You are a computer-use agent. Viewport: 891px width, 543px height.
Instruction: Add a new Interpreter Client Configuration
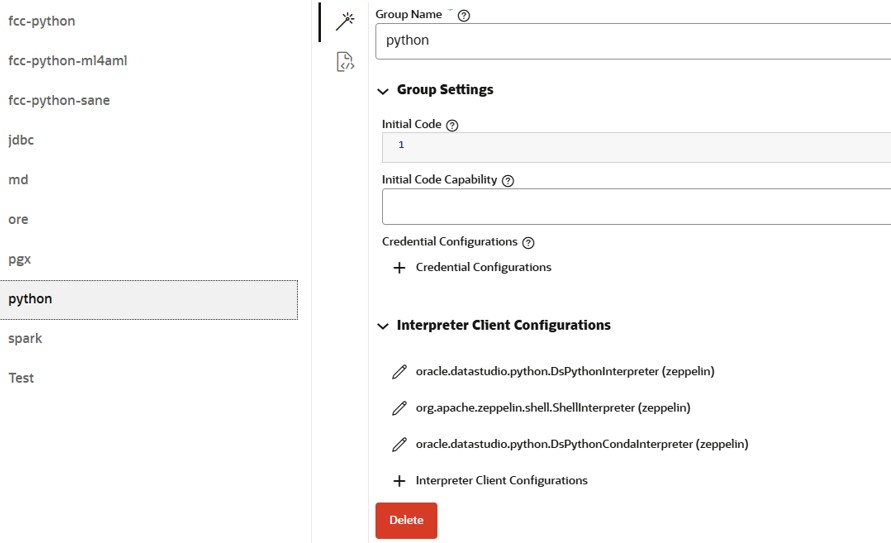tap(399, 481)
